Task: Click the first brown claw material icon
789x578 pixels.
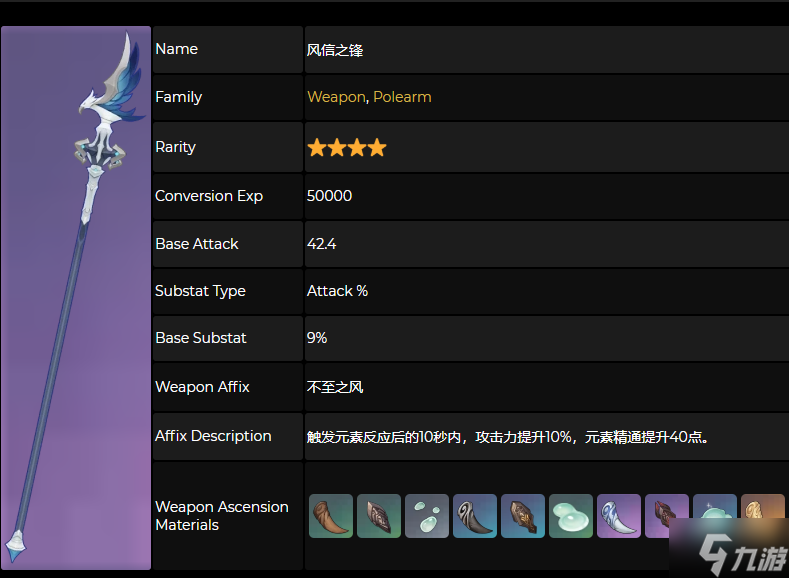Action: (330, 516)
